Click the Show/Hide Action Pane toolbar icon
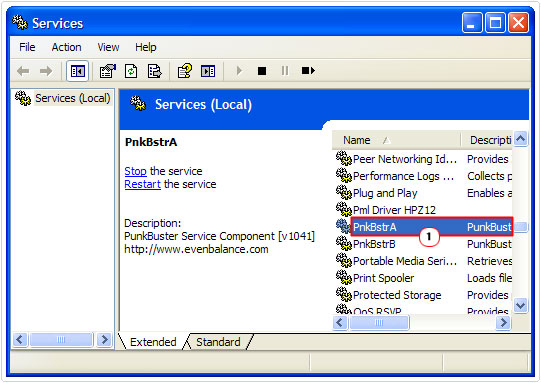Image resolution: width=541 pixels, height=383 pixels. (208, 71)
